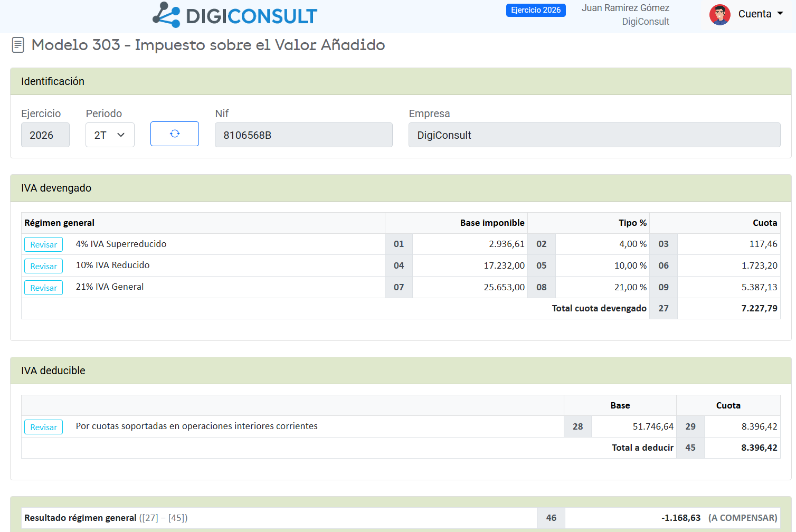Click the result value -1.168,63
796x532 pixels.
click(681, 518)
